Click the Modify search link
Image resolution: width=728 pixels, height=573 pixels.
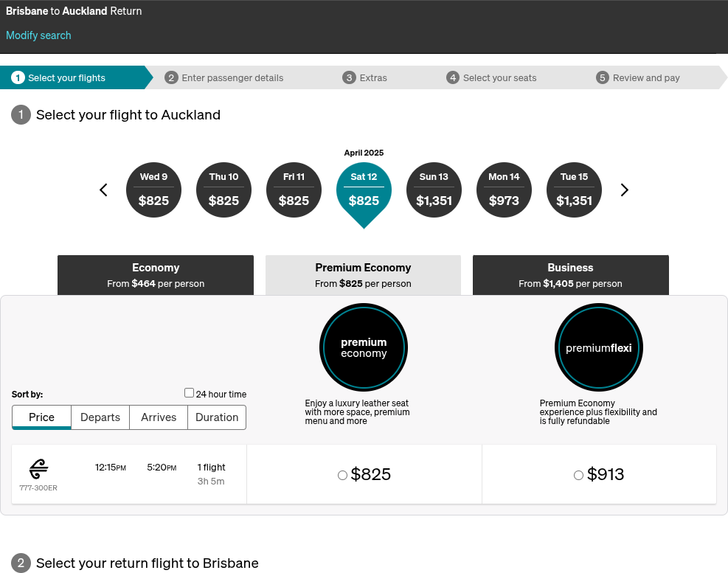point(38,35)
